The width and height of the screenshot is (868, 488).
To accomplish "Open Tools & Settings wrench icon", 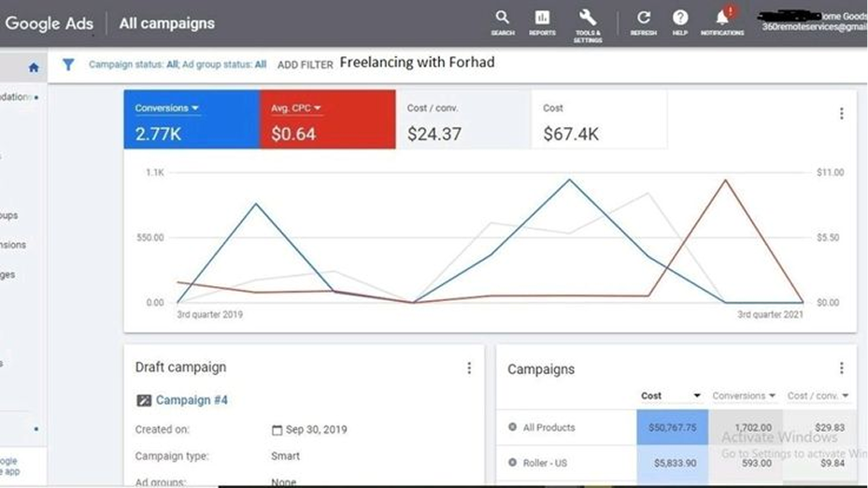I will coord(588,18).
